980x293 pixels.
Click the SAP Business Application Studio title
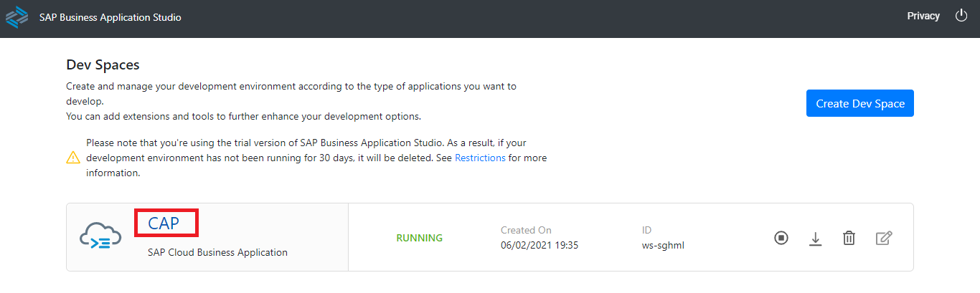[110, 17]
